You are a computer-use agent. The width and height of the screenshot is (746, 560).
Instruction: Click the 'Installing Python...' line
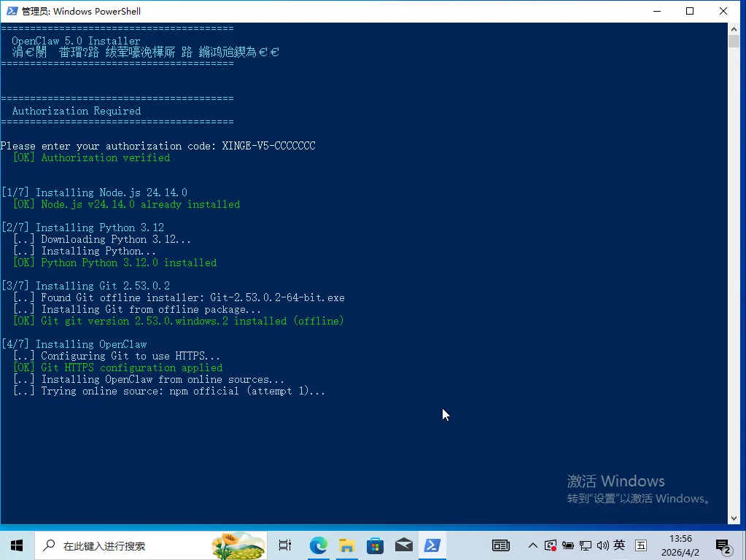[84, 251]
